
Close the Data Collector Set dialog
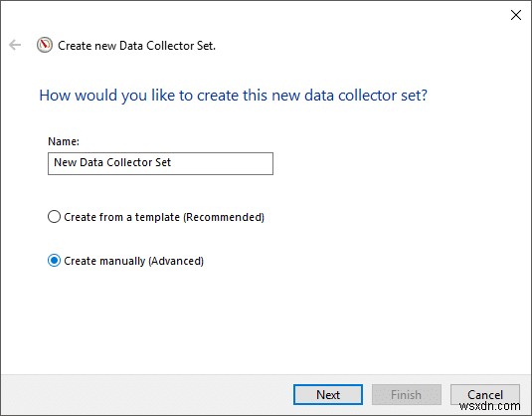pyautogui.click(x=516, y=15)
